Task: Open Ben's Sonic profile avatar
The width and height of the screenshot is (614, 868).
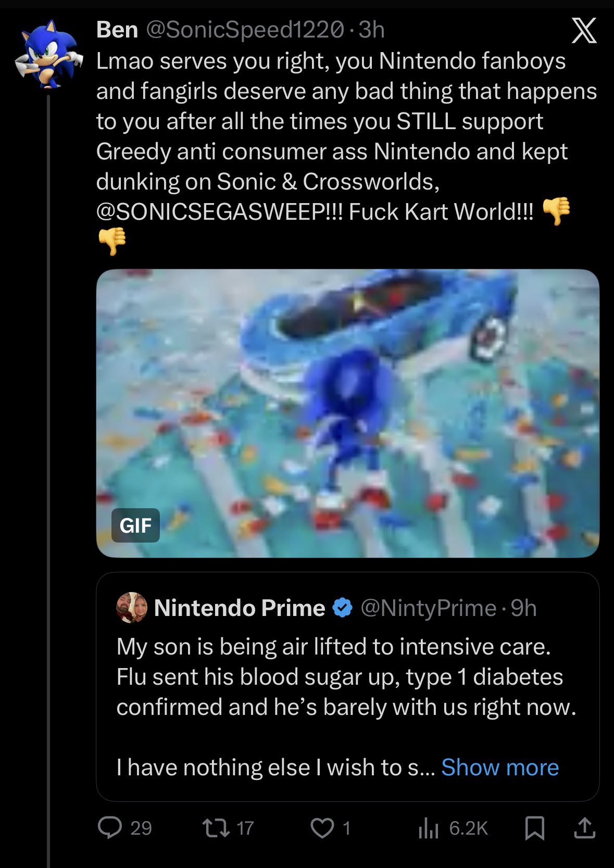Action: (48, 53)
